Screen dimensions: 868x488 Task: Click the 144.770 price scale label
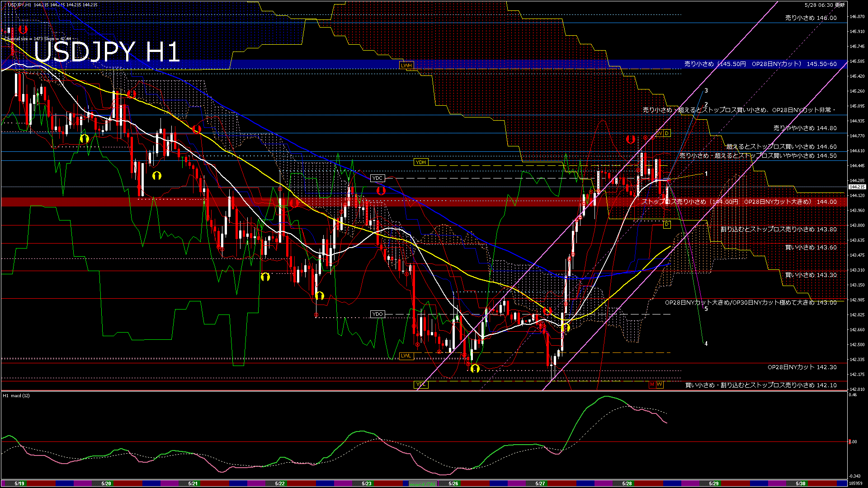tap(857, 136)
